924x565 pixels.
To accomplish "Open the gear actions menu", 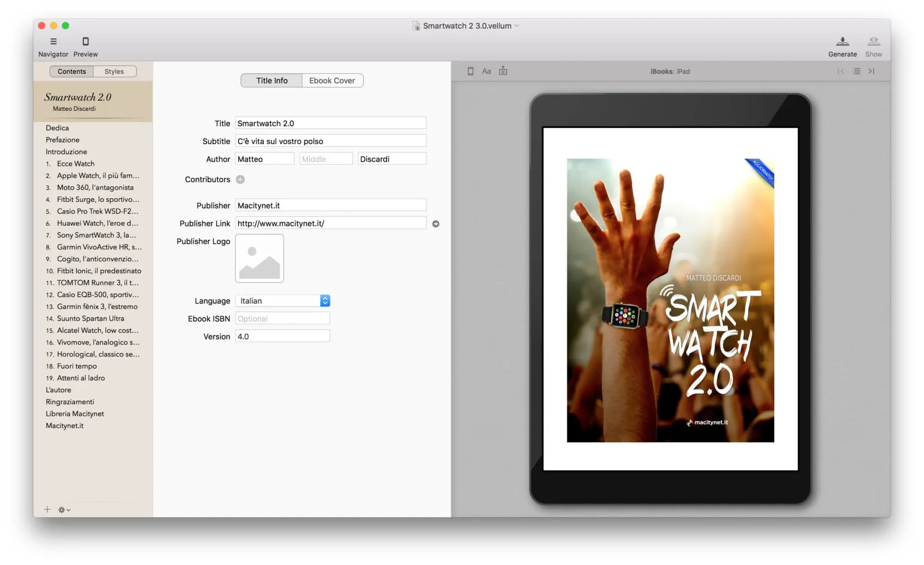I will tap(64, 510).
